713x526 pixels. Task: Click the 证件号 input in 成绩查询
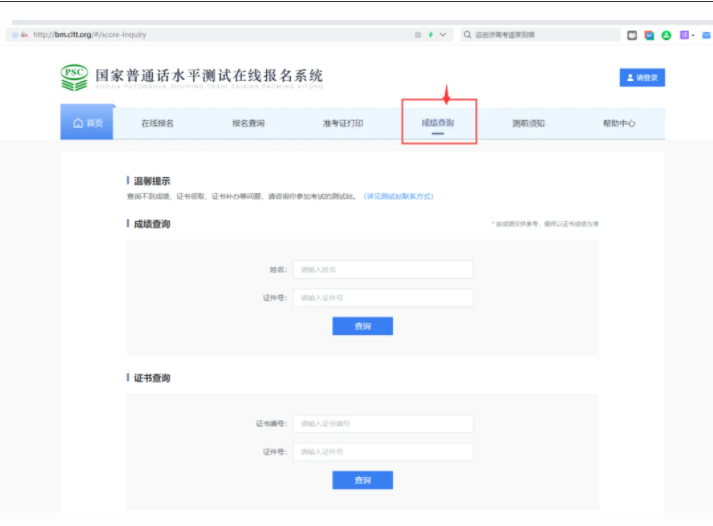pyautogui.click(x=382, y=297)
